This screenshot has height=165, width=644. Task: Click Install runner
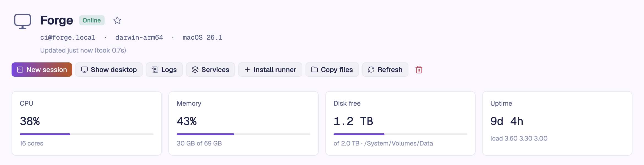coord(270,70)
